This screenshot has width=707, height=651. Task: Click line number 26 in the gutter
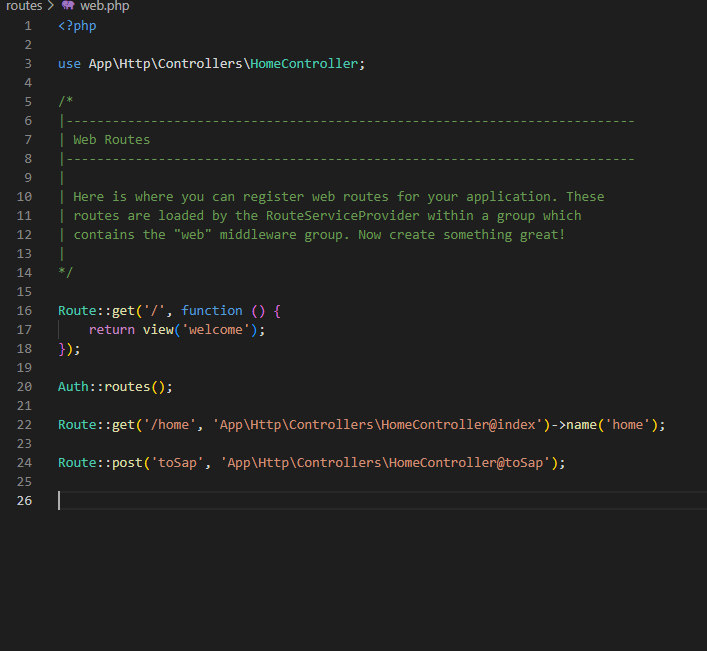point(24,500)
